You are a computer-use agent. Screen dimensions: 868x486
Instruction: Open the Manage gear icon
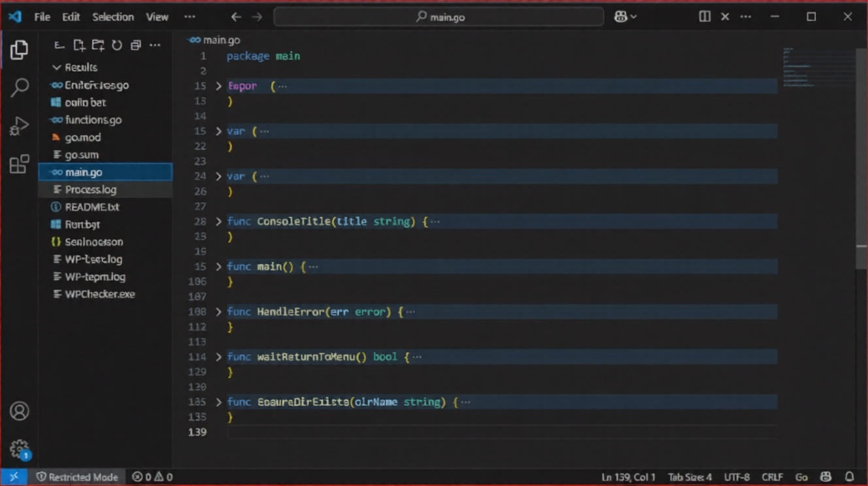point(19,449)
